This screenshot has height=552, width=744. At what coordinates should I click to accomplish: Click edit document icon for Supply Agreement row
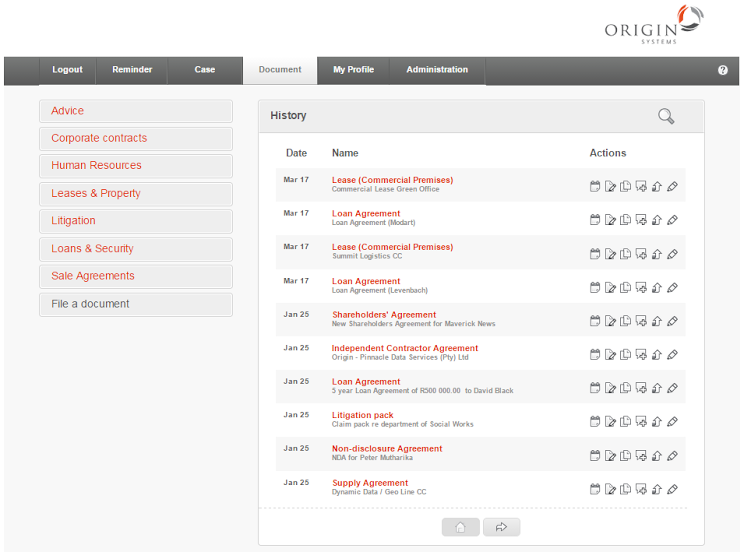pos(610,489)
